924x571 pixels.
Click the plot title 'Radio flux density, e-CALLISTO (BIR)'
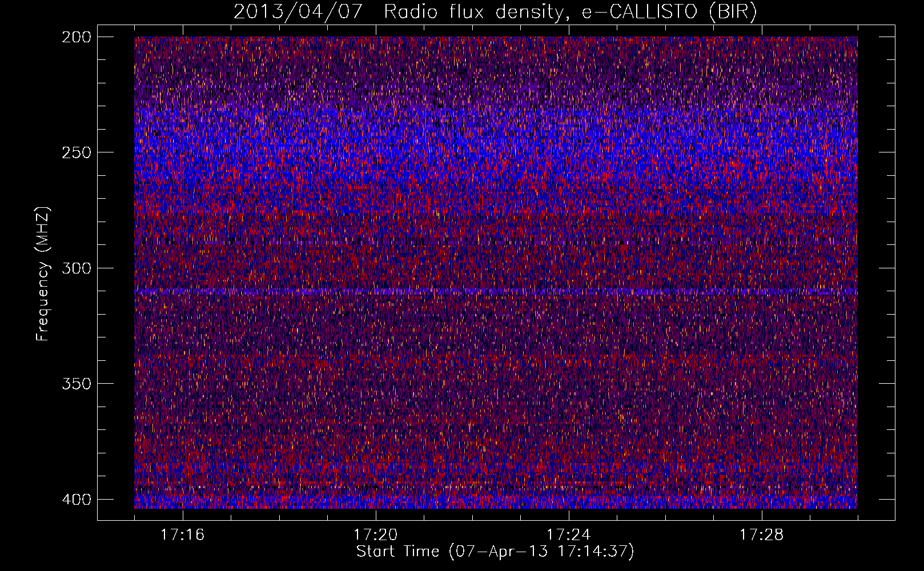click(570, 12)
